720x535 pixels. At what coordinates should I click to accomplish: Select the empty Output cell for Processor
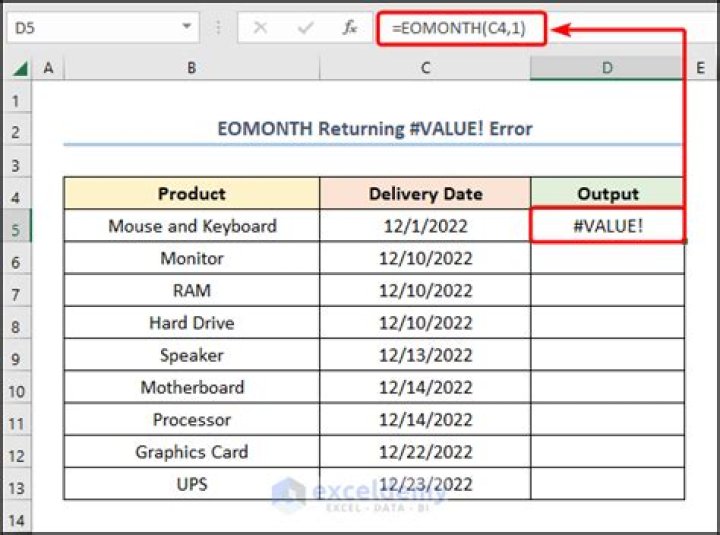607,419
